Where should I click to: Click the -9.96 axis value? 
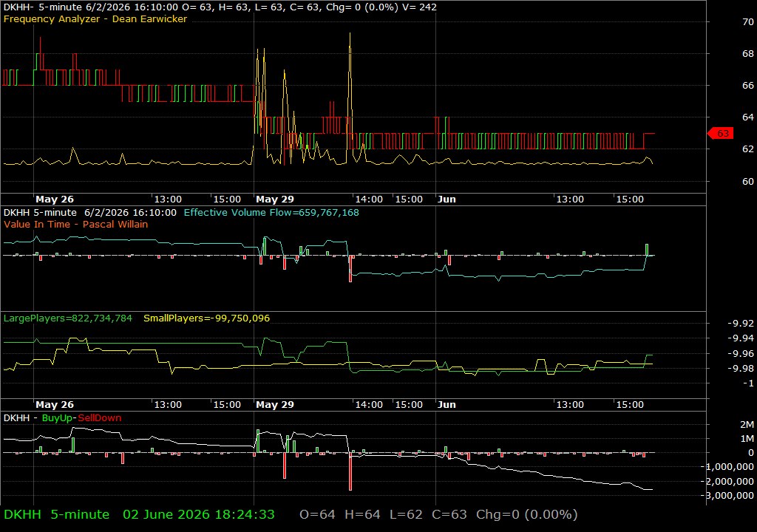741,353
